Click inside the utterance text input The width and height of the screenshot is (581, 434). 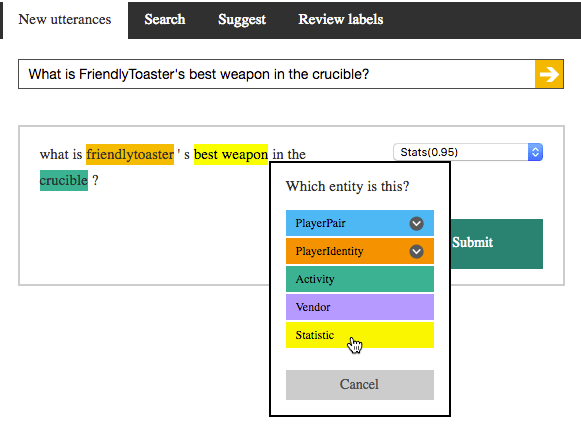coord(276,74)
